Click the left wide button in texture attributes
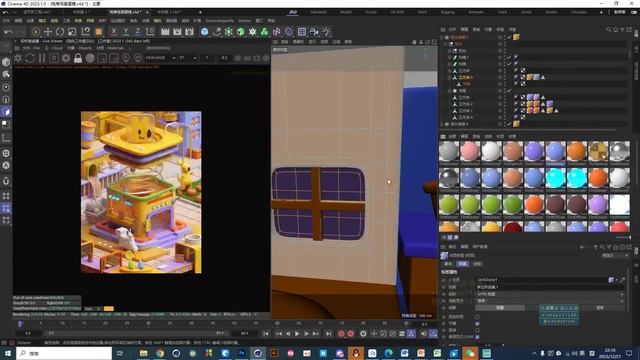640x360 pixels. (500, 308)
